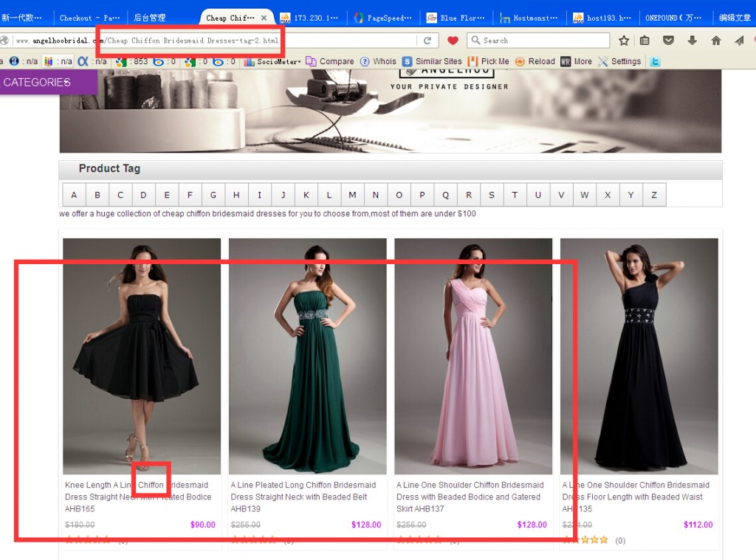Click the Twitter icon in the SEO toolbar

coord(654,62)
